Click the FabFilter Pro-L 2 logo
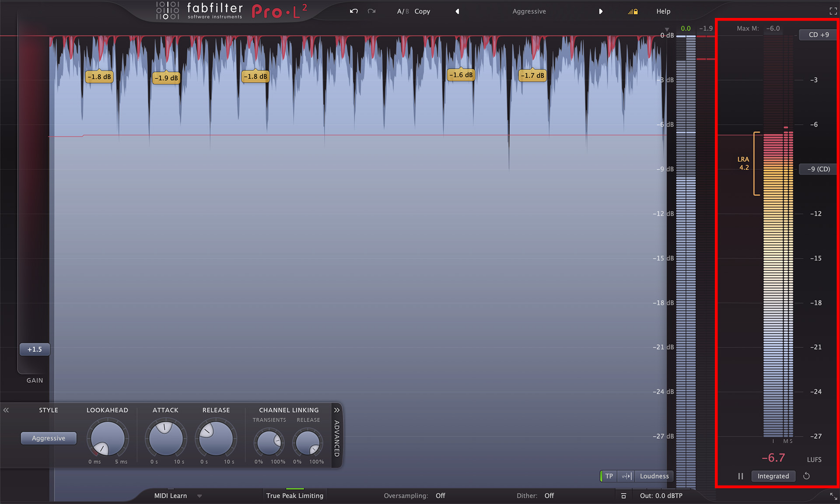 point(232,11)
